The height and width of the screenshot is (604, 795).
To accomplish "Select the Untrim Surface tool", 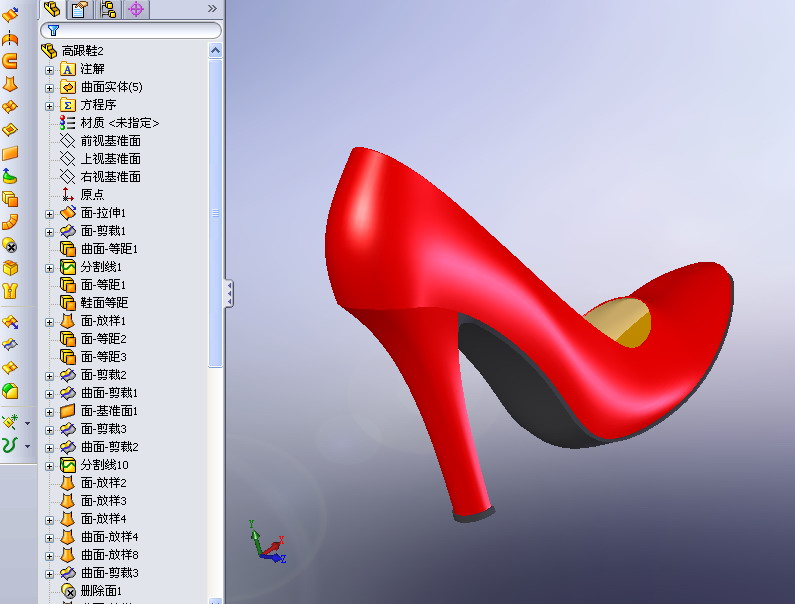I will [10, 367].
